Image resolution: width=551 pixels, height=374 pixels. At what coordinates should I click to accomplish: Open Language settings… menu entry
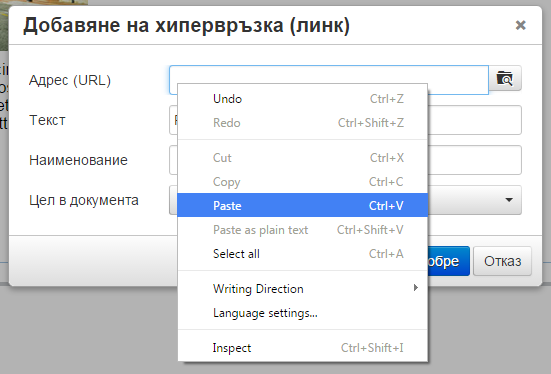coord(303,313)
